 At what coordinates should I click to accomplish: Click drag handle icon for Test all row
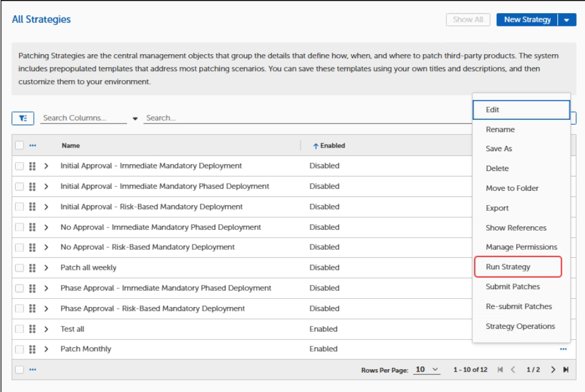click(33, 329)
